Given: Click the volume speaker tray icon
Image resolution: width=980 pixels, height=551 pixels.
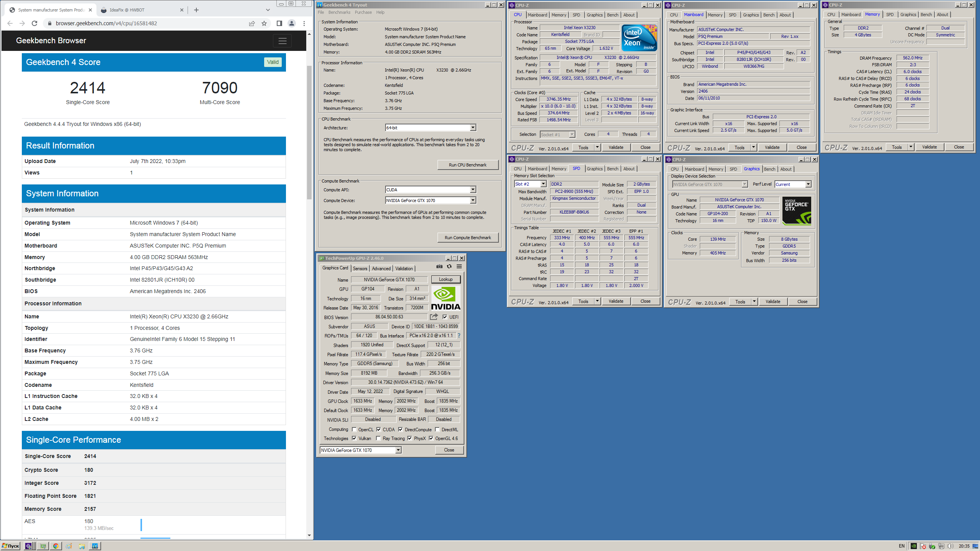Looking at the screenshot, I should [951, 546].
